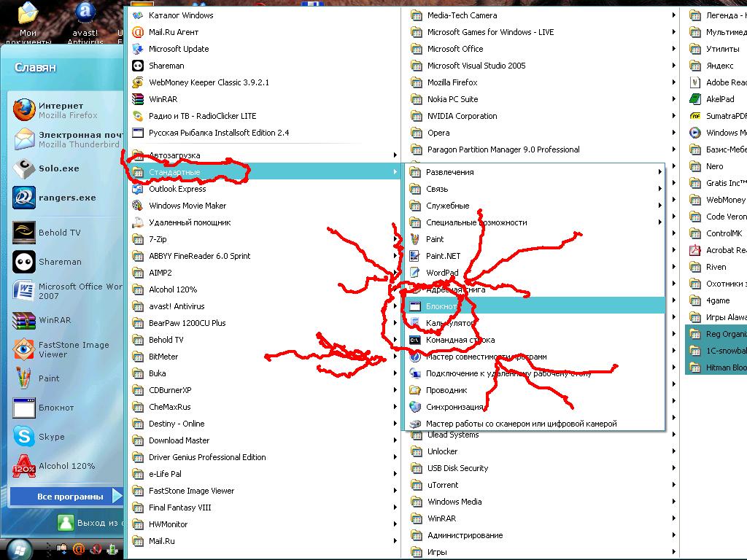Image resolution: width=747 pixels, height=560 pixels.
Task: Expand the Развлечения submenu arrow
Action: [659, 172]
